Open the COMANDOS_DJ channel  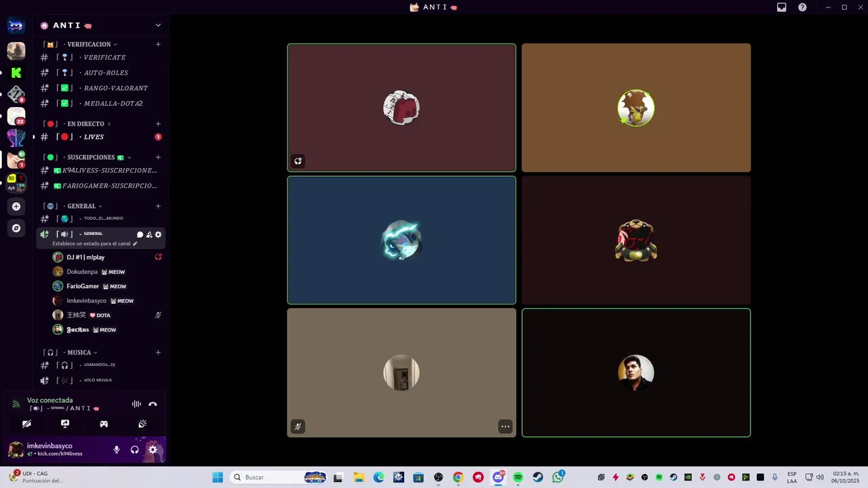100,365
